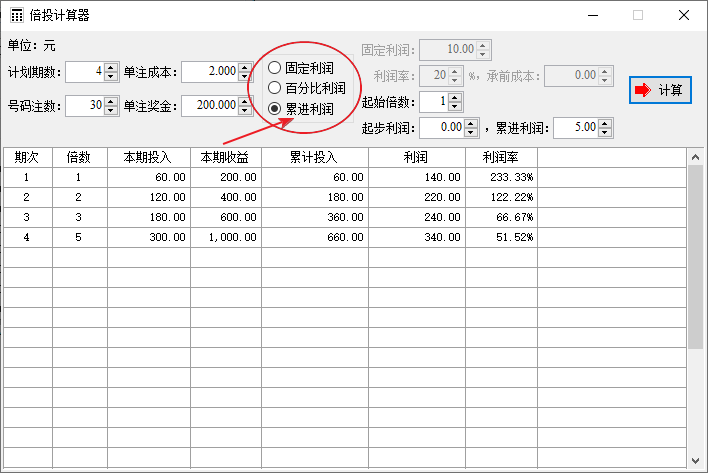Increase 计划期数 with up arrow
The width and height of the screenshot is (708, 473).
111,67
